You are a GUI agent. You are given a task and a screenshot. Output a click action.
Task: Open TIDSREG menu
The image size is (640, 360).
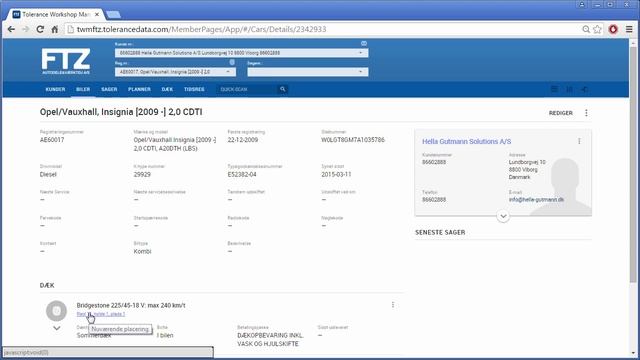(194, 89)
